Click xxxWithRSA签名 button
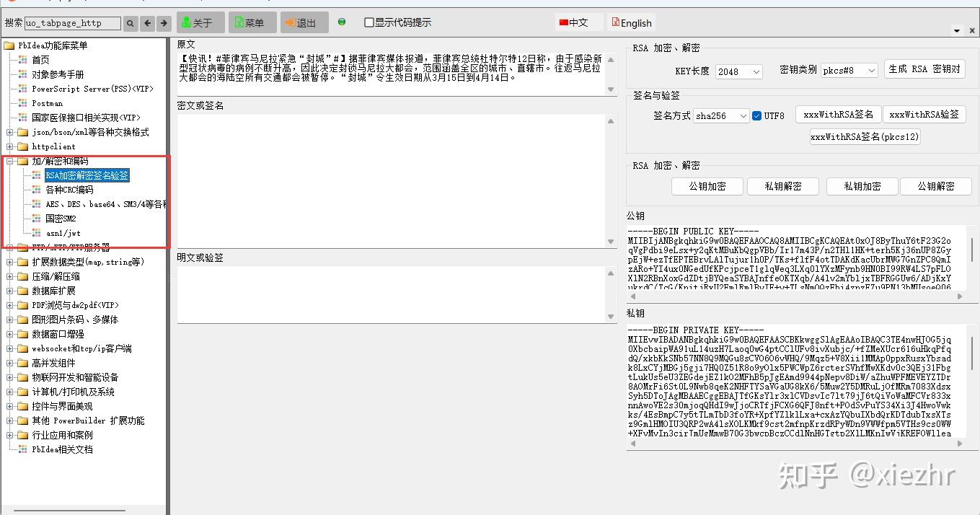980x515 pixels. pos(838,115)
